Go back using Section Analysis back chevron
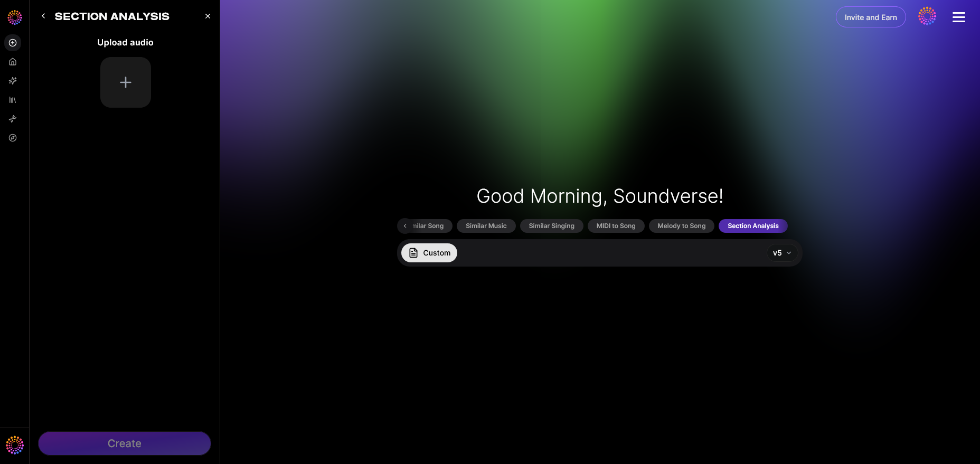The image size is (980, 464). [x=43, y=16]
